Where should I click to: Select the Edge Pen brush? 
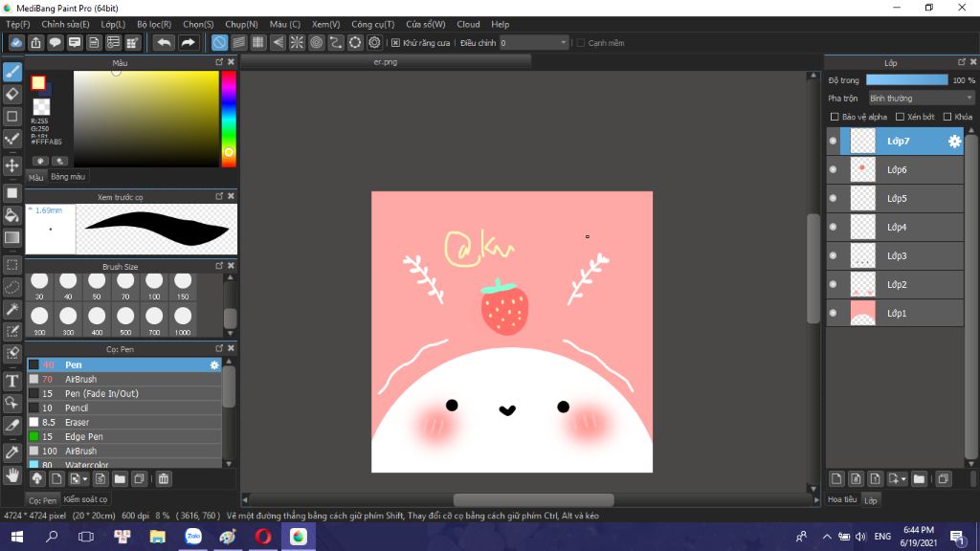123,436
